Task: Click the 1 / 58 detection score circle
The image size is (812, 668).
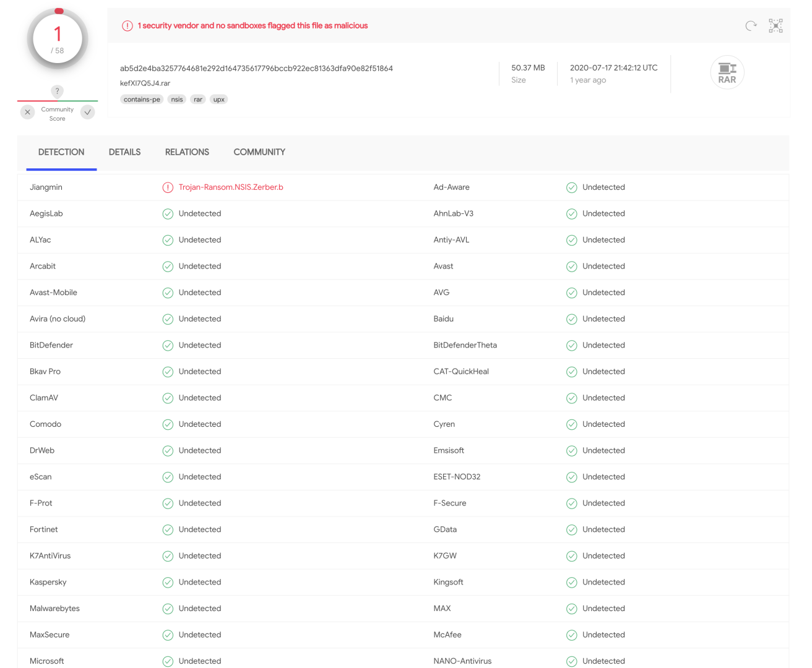Action: pyautogui.click(x=58, y=40)
